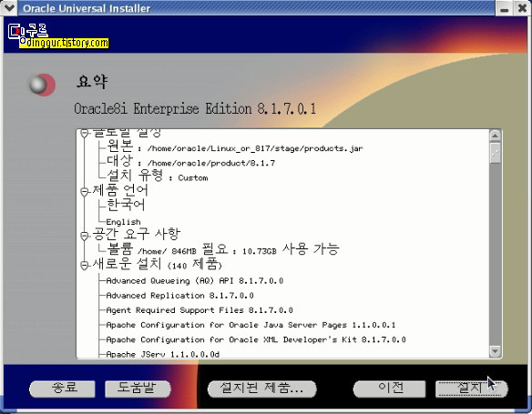This screenshot has width=532, height=414.
Task: Select the 대상 /home/oracle/product/8.1.7 row
Action: click(190, 161)
